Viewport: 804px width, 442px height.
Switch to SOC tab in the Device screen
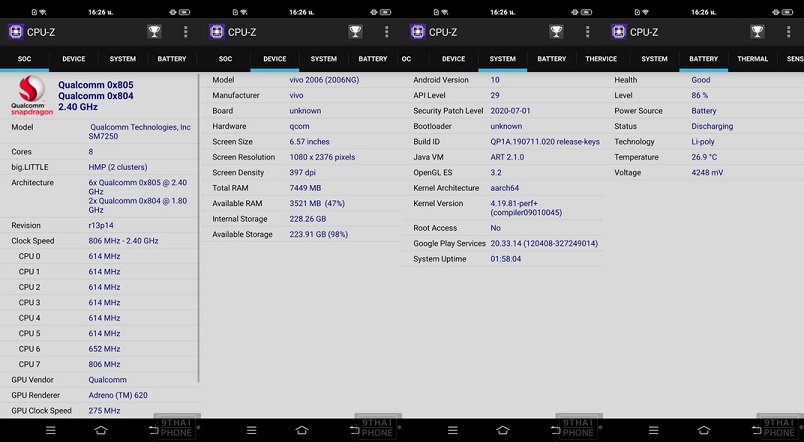click(x=226, y=59)
